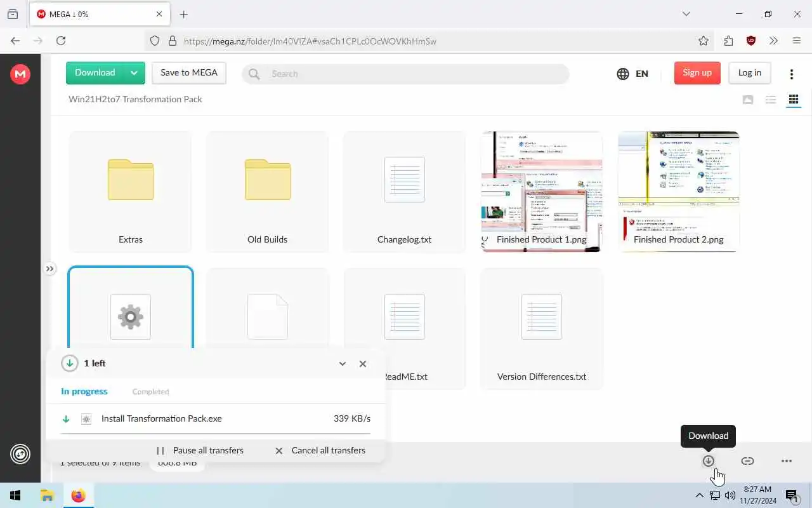Open the Firefox hamburger menu
The height and width of the screenshot is (508, 812).
pos(797,41)
